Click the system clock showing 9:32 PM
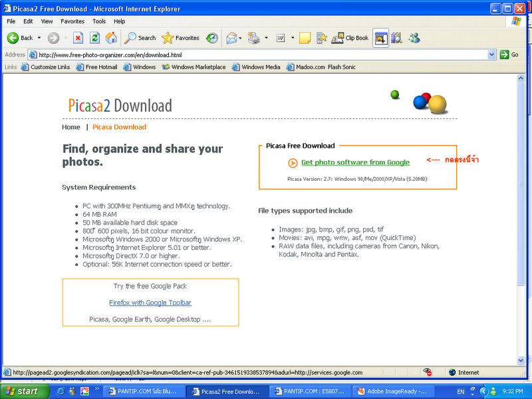 (x=513, y=392)
